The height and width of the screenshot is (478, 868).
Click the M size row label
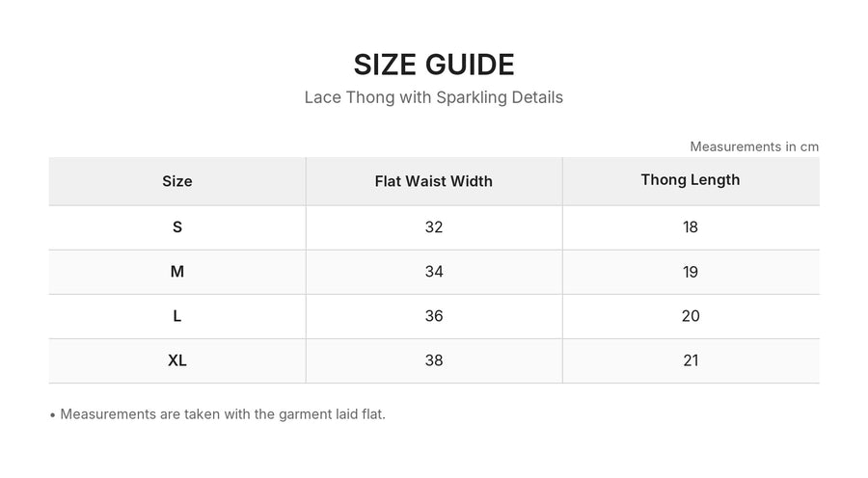177,272
